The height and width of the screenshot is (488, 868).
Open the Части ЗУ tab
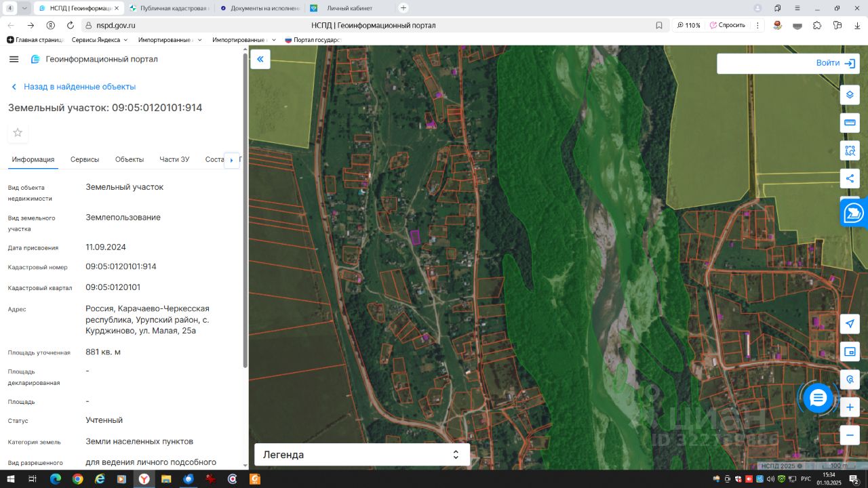click(174, 159)
